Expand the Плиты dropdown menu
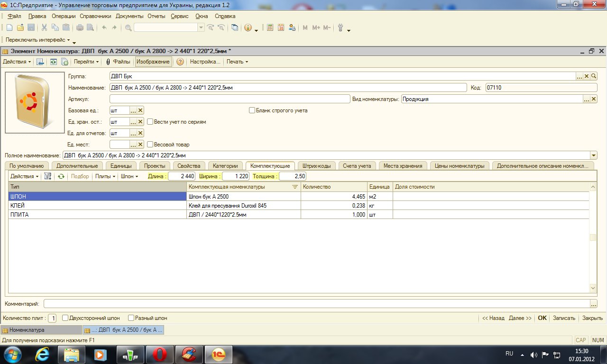 [x=105, y=176]
